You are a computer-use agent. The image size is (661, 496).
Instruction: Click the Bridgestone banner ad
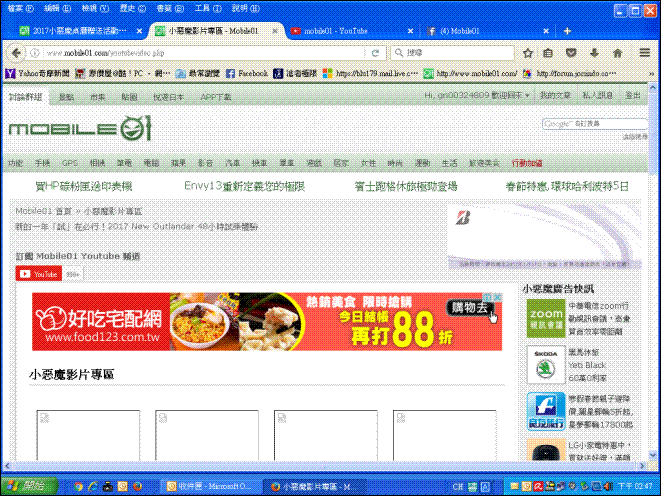(544, 236)
